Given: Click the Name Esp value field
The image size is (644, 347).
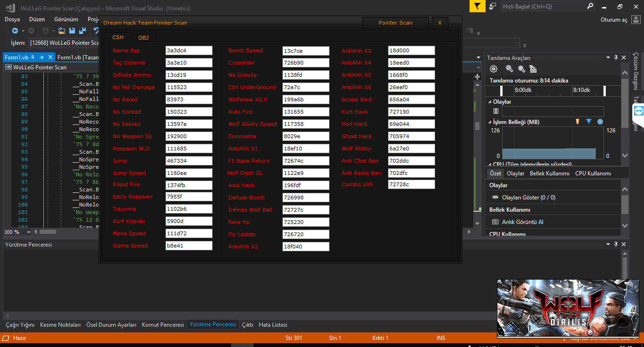Looking at the screenshot, I should click(189, 50).
